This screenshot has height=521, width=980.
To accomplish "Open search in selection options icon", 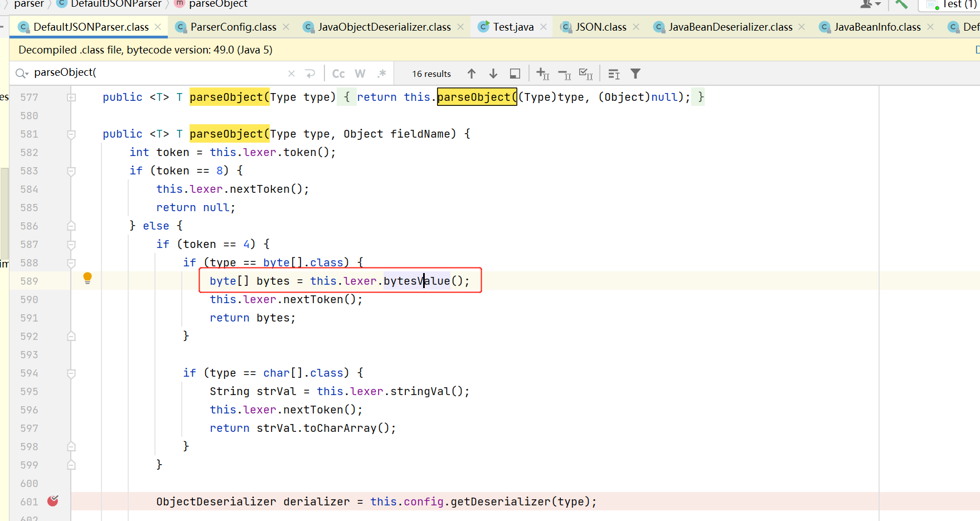I will [614, 74].
